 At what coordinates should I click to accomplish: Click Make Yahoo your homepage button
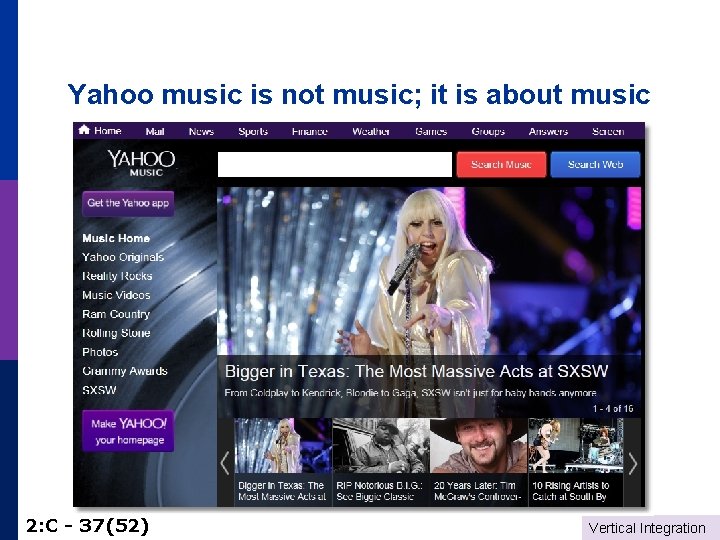pyautogui.click(x=128, y=431)
